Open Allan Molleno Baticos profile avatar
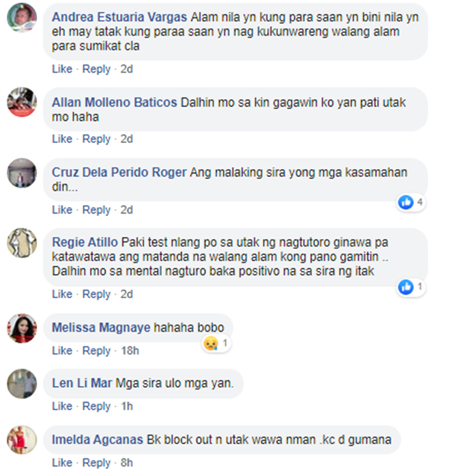This screenshot has height=476, width=457. [x=22, y=102]
